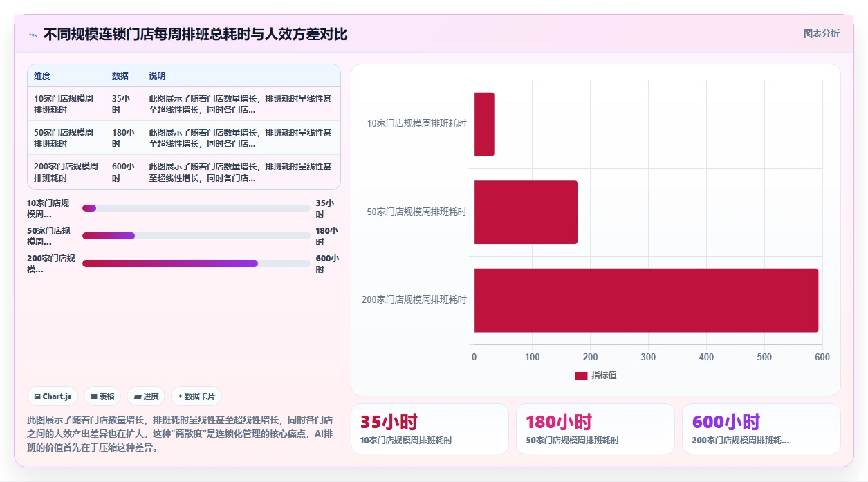Click the 50家门店 chart bar
868x482 pixels.
pyautogui.click(x=526, y=212)
